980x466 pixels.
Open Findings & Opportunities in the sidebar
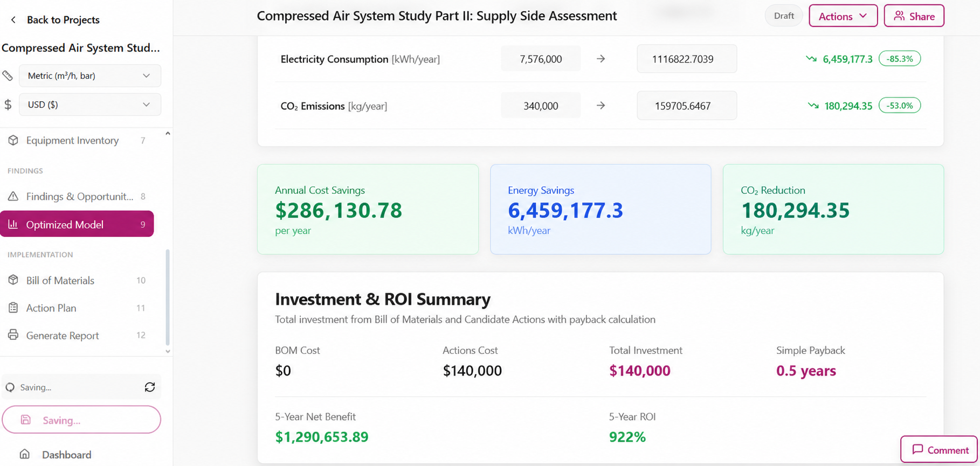[77, 196]
